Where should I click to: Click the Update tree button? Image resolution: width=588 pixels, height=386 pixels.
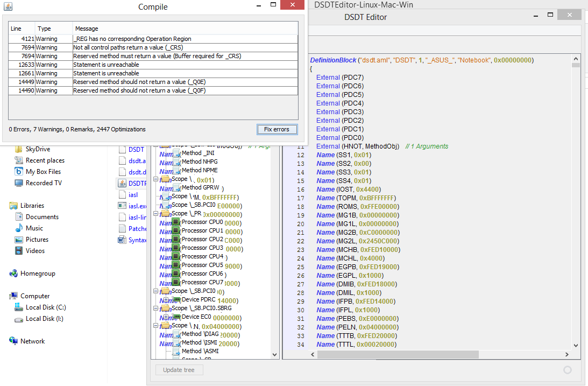pos(179,370)
